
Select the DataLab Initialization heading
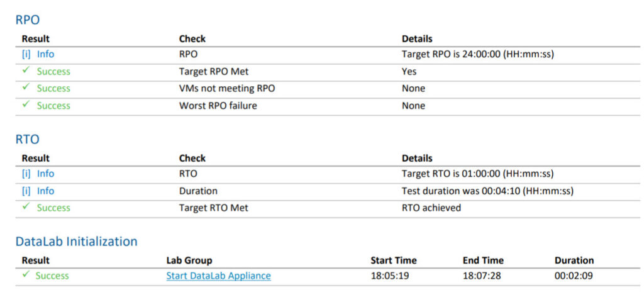click(76, 241)
